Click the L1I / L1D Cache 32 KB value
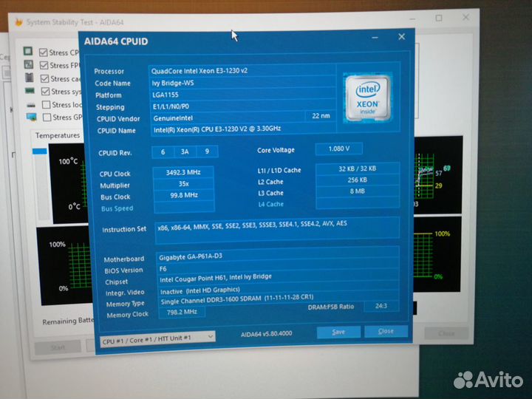 358,168
